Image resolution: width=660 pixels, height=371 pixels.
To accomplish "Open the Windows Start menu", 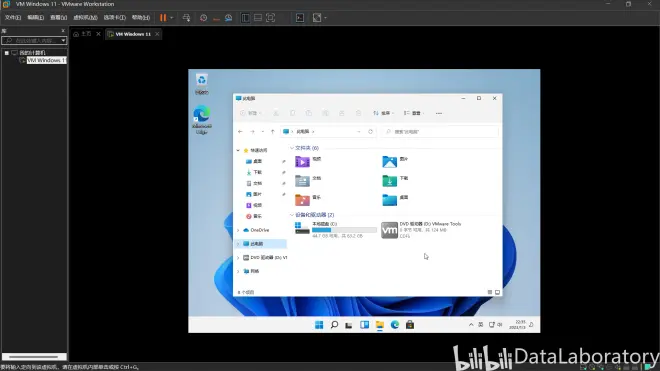I will [x=319, y=325].
